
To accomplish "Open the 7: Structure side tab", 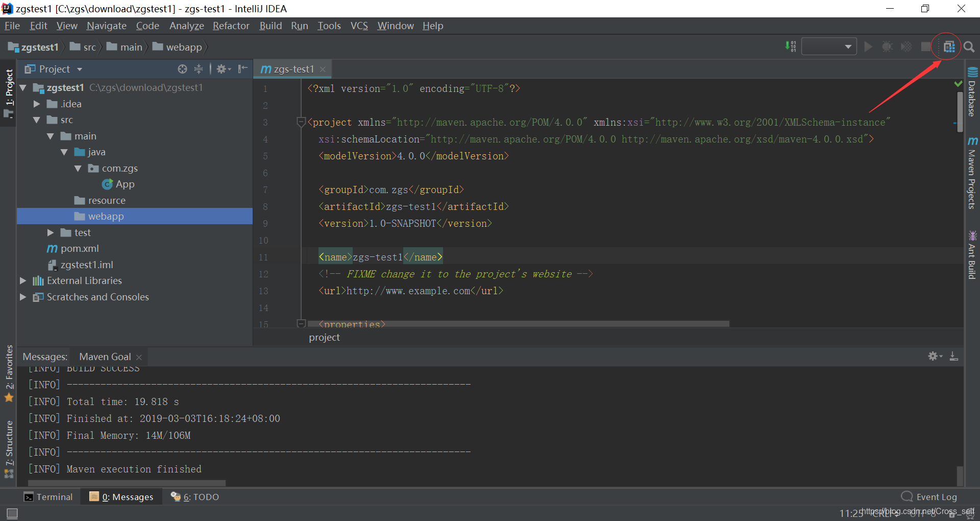I will pos(9,448).
